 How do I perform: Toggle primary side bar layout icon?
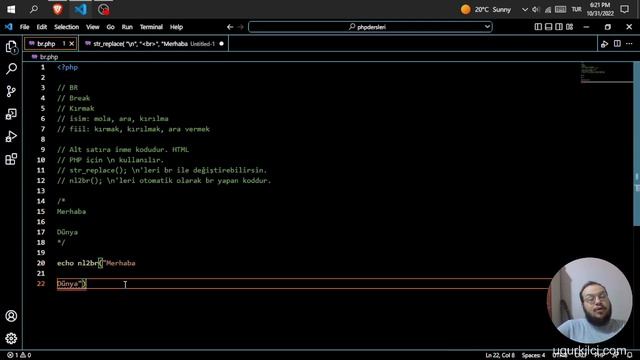tap(538, 27)
